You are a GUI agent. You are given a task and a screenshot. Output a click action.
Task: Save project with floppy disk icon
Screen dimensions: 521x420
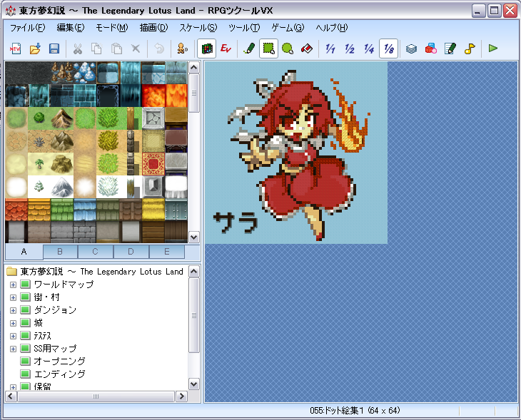tap(54, 48)
